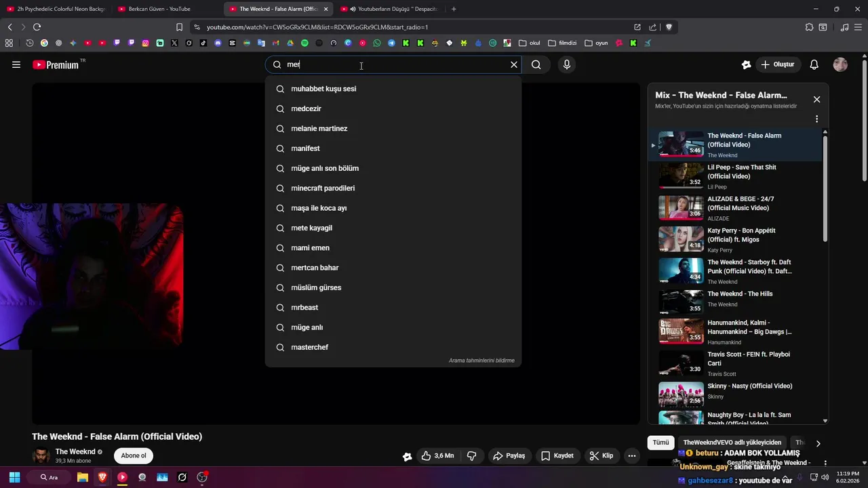
Task: Select suggestion 'minecraft parodileri'
Action: 393,188
